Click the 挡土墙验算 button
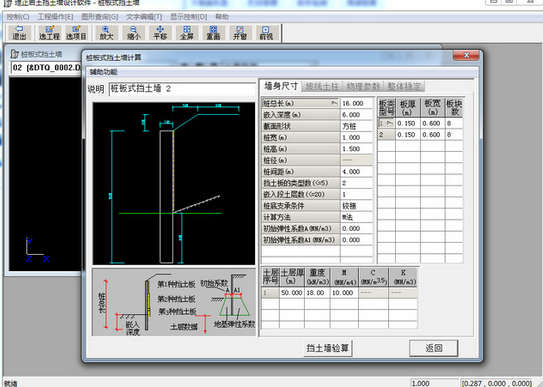543x387 pixels. point(328,348)
